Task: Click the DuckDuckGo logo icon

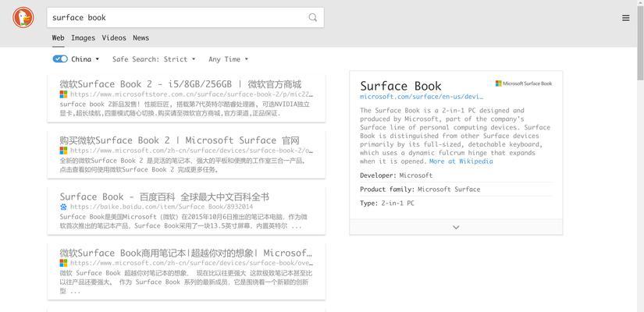Action: pos(23,18)
